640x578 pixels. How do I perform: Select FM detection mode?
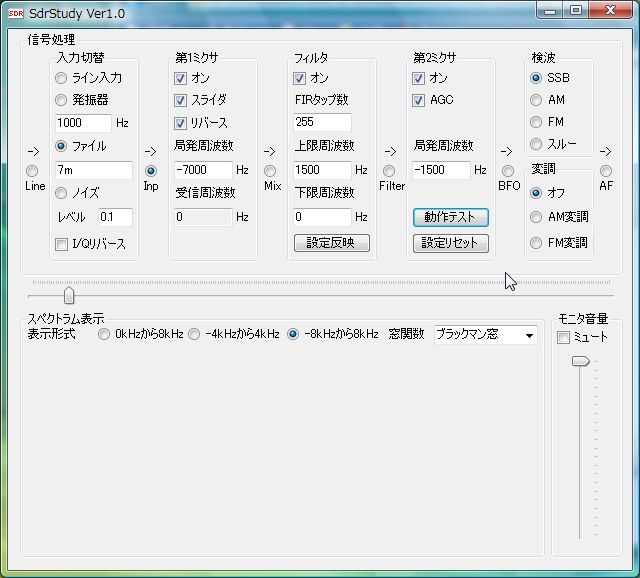(536, 122)
